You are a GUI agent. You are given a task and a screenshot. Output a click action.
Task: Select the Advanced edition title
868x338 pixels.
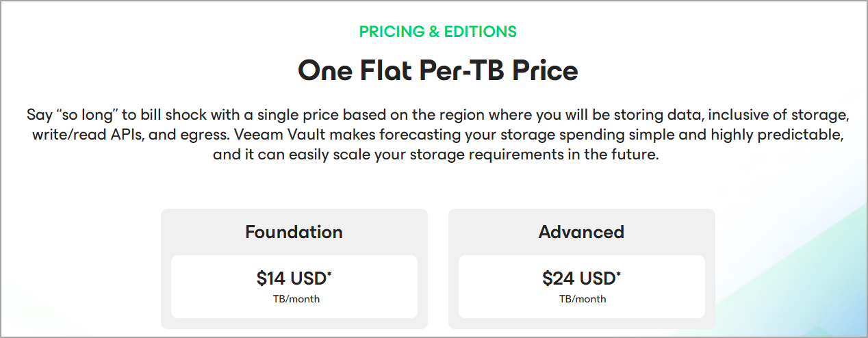(581, 232)
